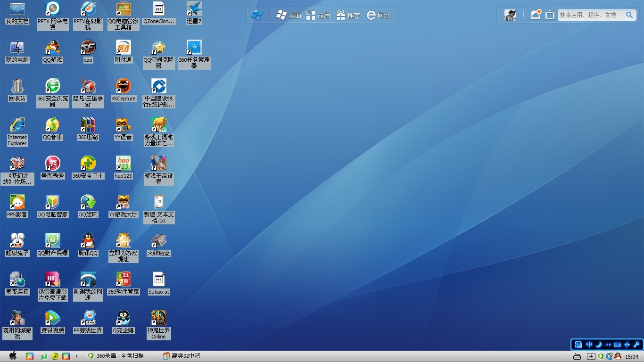Open the 推荐 tab in top dock
The image size is (644, 362).
(348, 16)
